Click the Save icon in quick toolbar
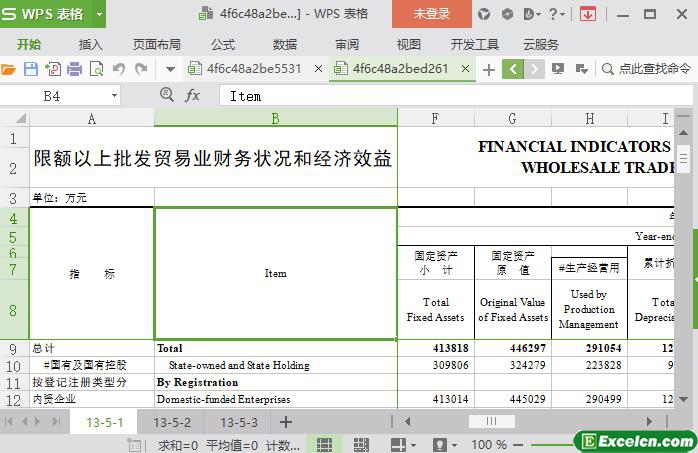 click(31, 69)
